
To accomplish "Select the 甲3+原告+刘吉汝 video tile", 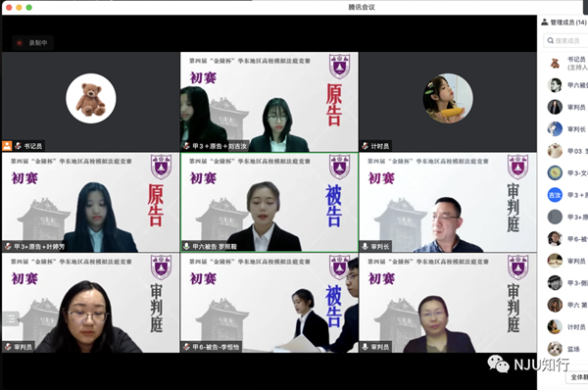I will [x=269, y=102].
